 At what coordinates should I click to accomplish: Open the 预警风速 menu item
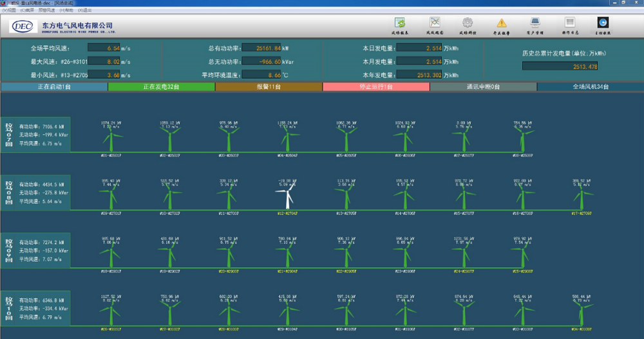pos(46,10)
